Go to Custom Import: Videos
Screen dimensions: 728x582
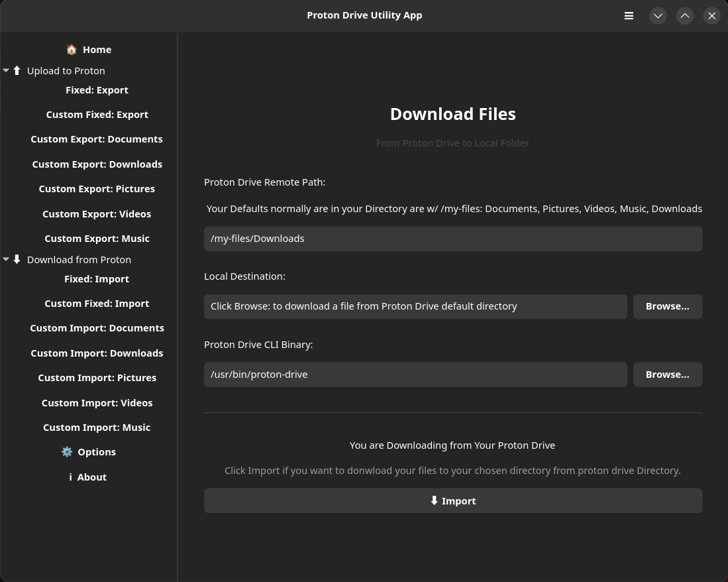[x=97, y=403]
